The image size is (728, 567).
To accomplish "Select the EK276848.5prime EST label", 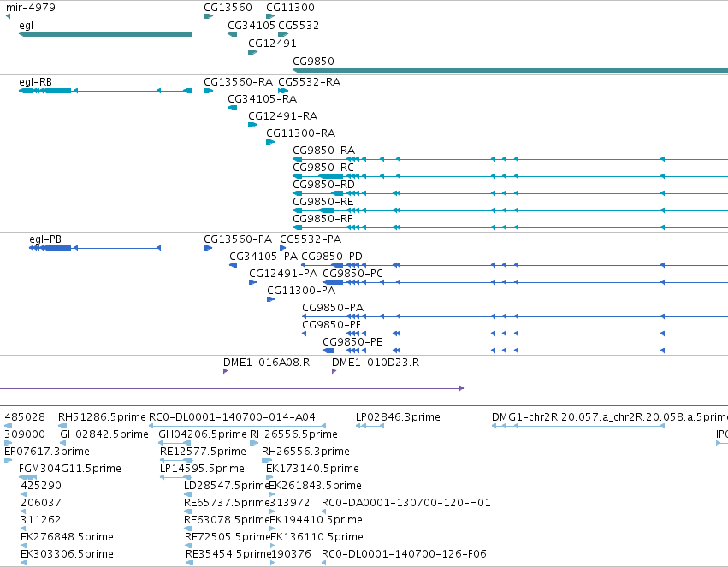I will (x=67, y=538).
